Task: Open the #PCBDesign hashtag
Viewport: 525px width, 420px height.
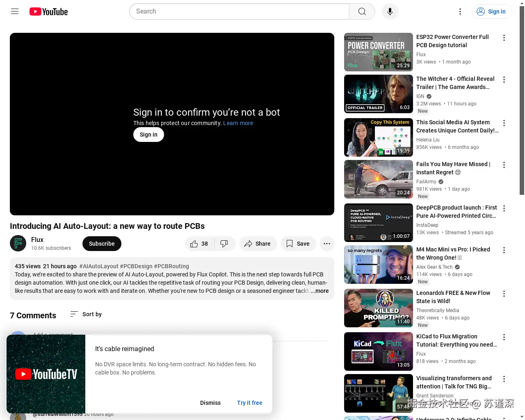Action: click(x=136, y=266)
